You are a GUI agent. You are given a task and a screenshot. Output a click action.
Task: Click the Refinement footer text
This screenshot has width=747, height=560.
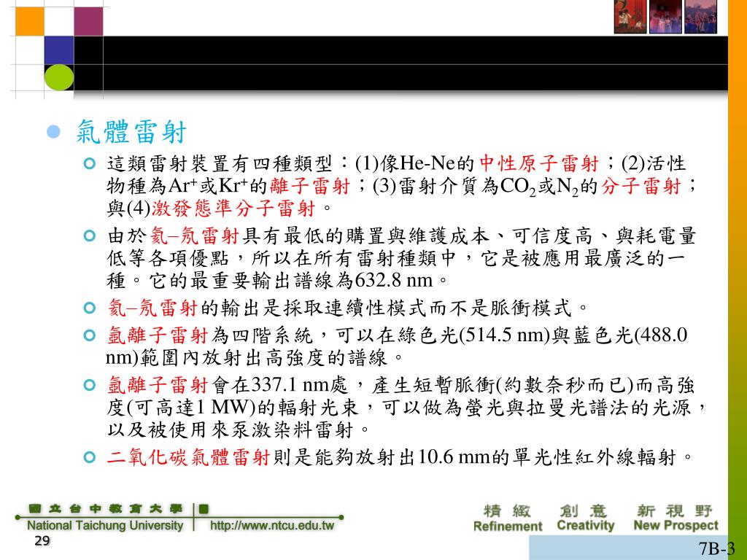[508, 526]
